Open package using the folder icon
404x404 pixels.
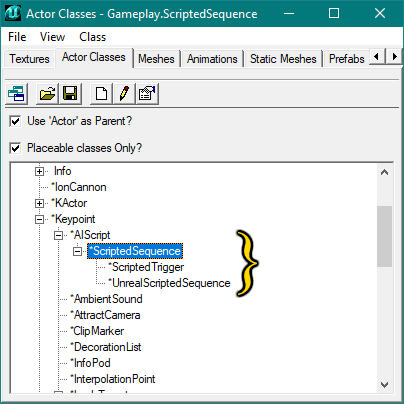point(47,94)
